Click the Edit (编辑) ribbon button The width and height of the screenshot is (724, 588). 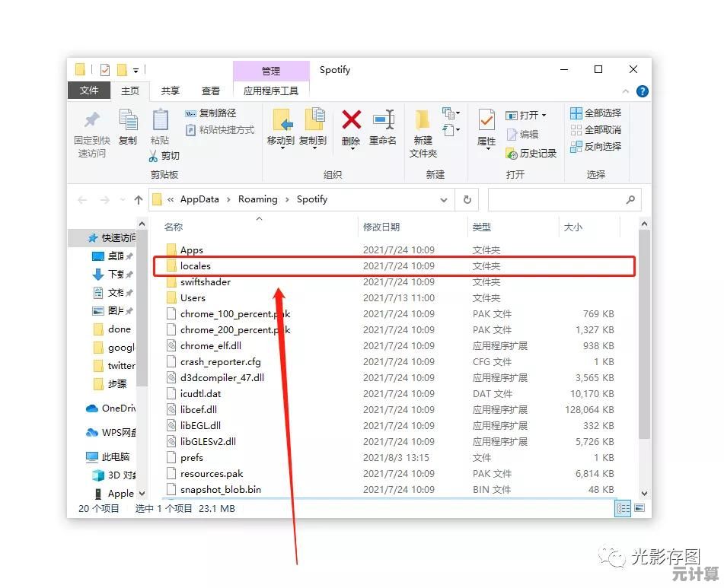coord(523,134)
